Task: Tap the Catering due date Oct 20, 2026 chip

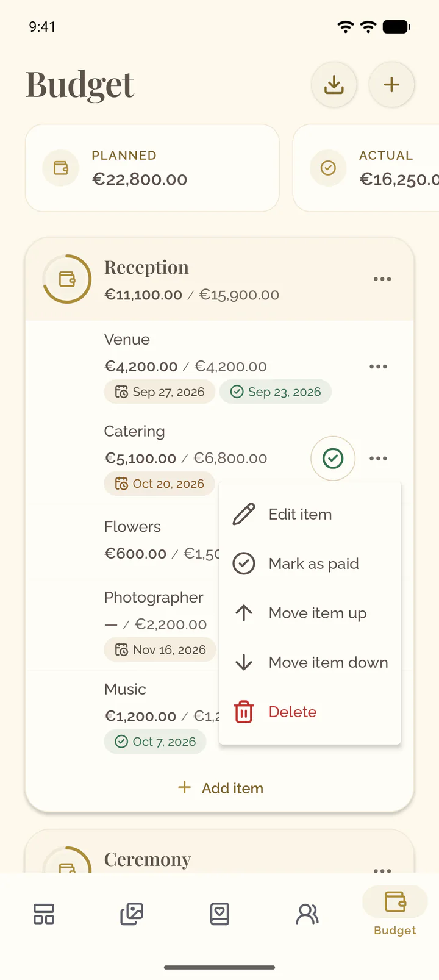Action: pos(159,484)
